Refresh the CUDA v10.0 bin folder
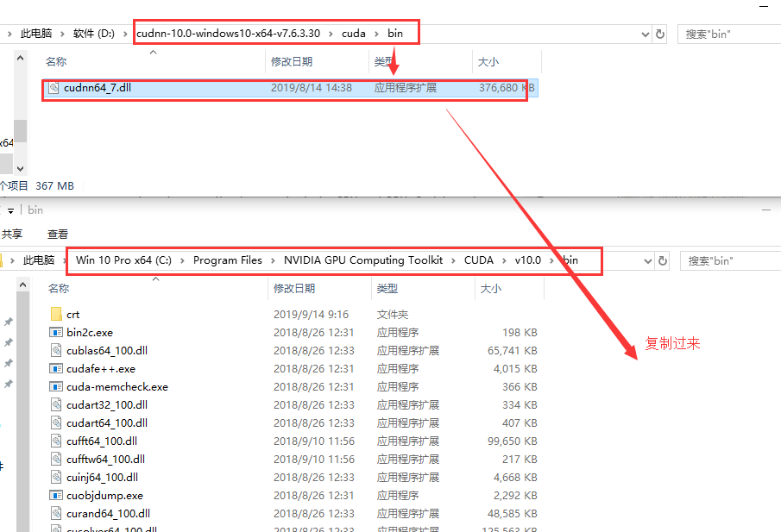 click(x=663, y=260)
